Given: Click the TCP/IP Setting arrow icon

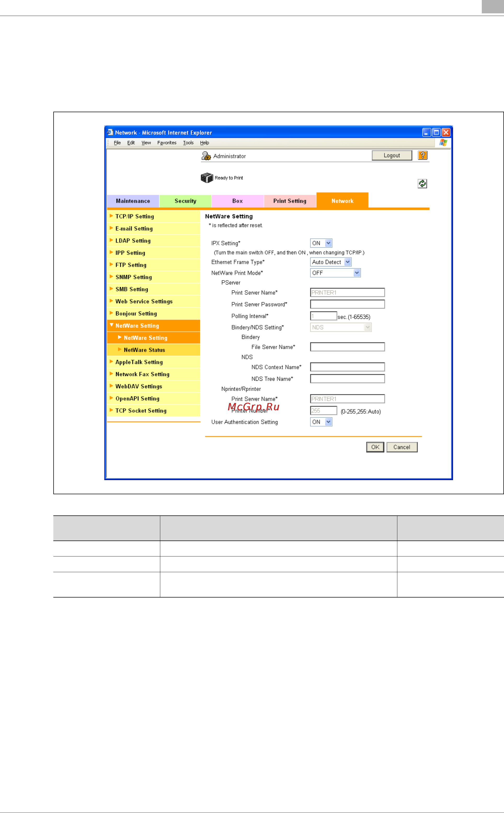Looking at the screenshot, I should pos(111,216).
